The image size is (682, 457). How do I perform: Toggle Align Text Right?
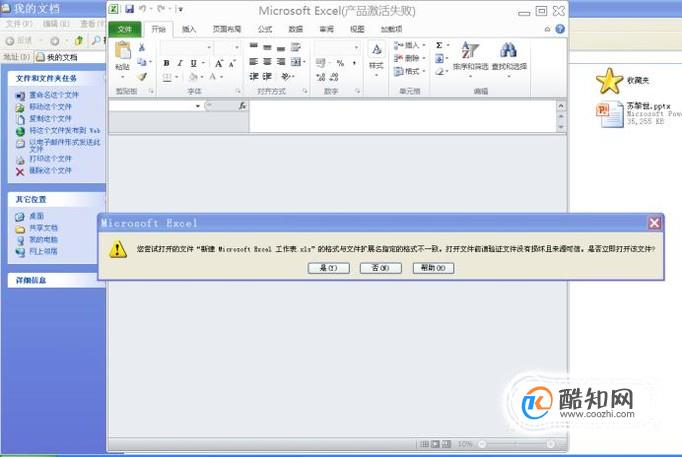(281, 62)
